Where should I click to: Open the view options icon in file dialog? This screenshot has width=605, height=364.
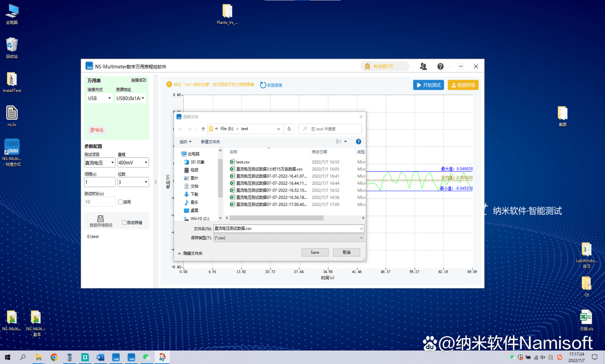341,142
